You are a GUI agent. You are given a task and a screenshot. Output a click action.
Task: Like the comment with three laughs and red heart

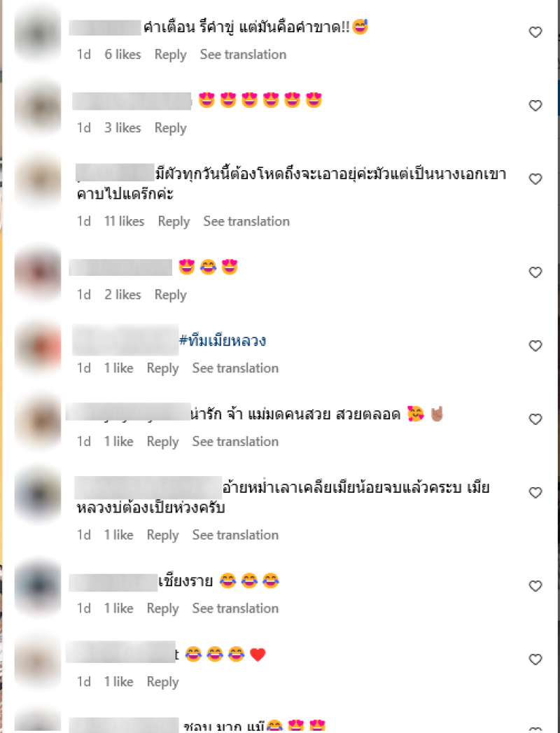[535, 659]
